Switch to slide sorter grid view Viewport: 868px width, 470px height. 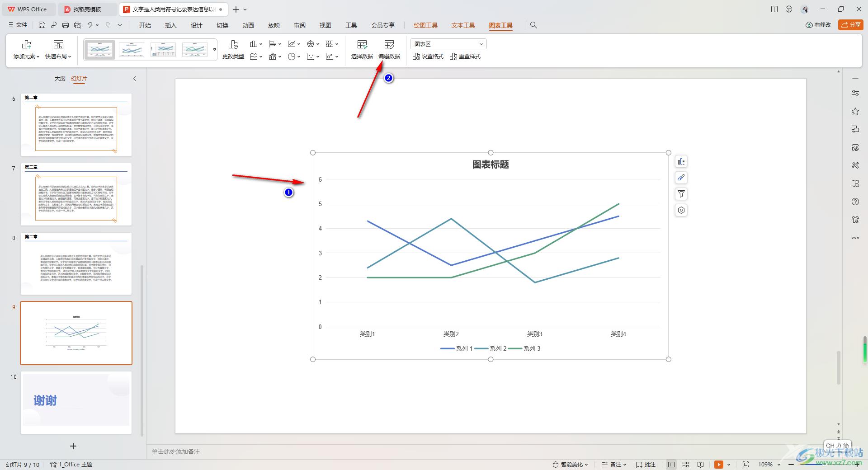pos(686,465)
